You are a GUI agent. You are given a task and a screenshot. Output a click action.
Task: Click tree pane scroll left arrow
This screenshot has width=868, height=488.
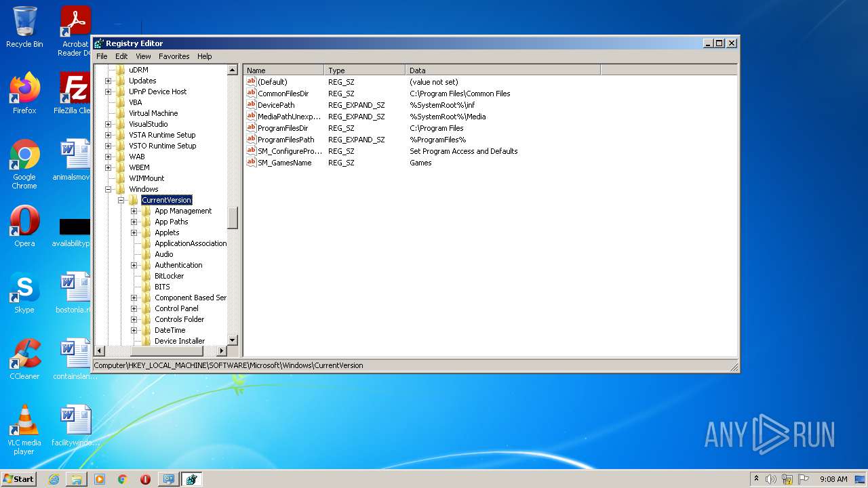pyautogui.click(x=100, y=350)
